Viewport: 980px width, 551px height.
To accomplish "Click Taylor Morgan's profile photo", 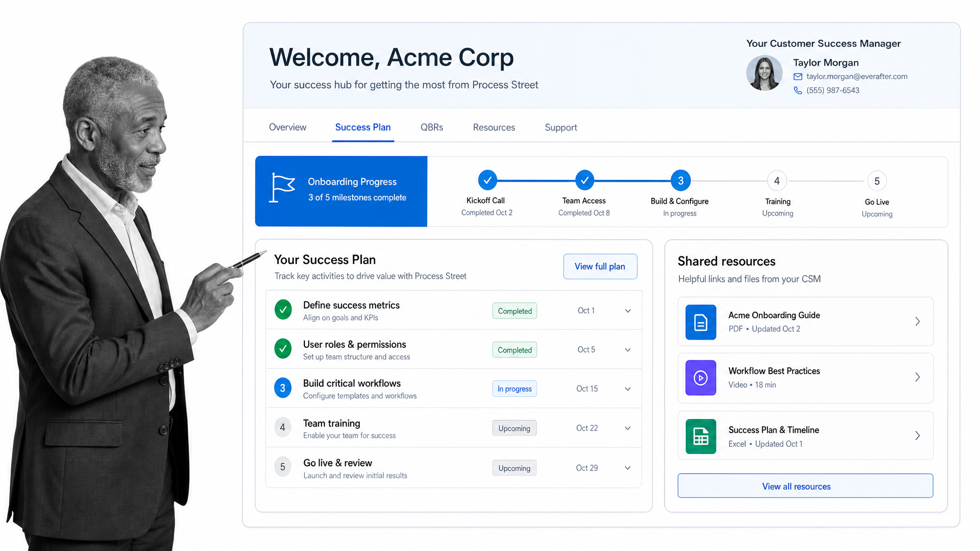I will [x=764, y=73].
